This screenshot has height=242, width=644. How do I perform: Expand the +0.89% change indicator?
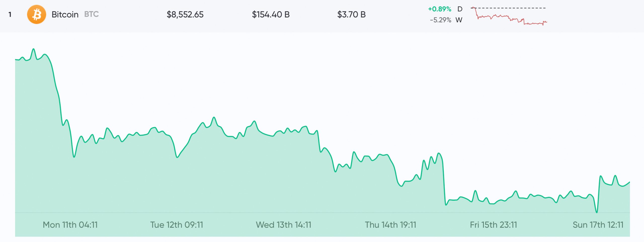[x=440, y=9]
